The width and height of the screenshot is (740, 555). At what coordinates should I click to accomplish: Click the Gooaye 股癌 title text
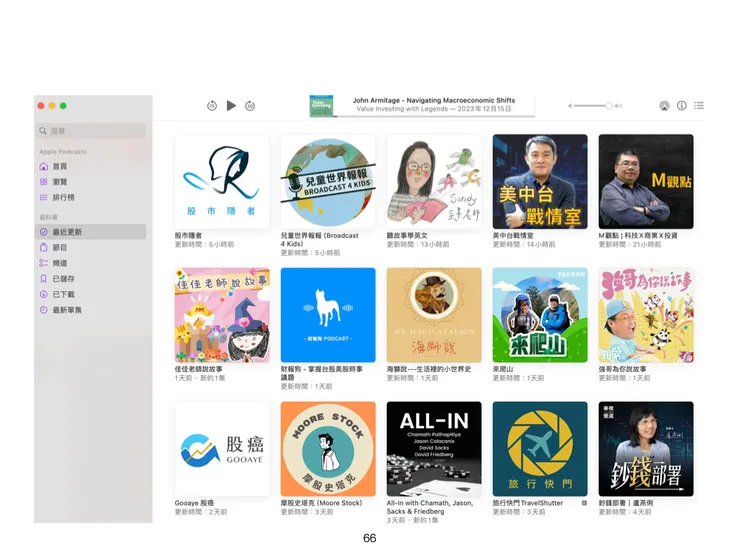coord(194,503)
